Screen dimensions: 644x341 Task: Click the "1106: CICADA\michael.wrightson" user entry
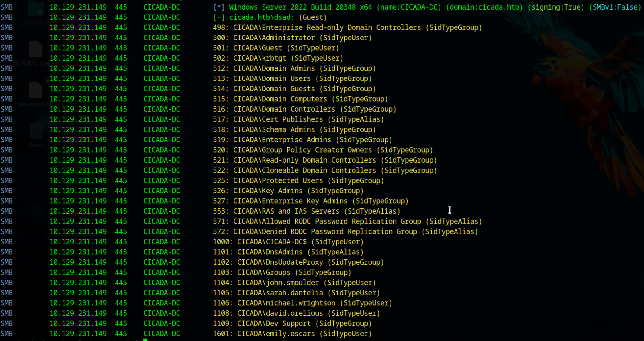click(302, 303)
